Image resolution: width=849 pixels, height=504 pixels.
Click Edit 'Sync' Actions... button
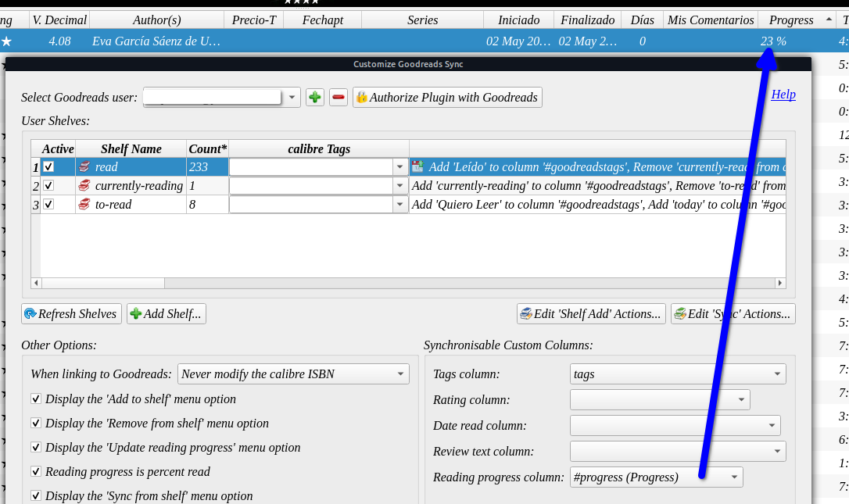point(733,314)
